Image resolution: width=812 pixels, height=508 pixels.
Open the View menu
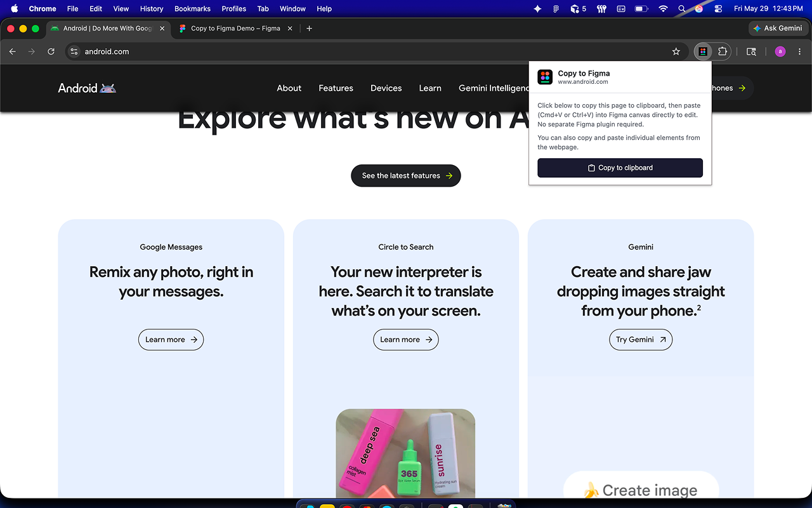pos(121,9)
